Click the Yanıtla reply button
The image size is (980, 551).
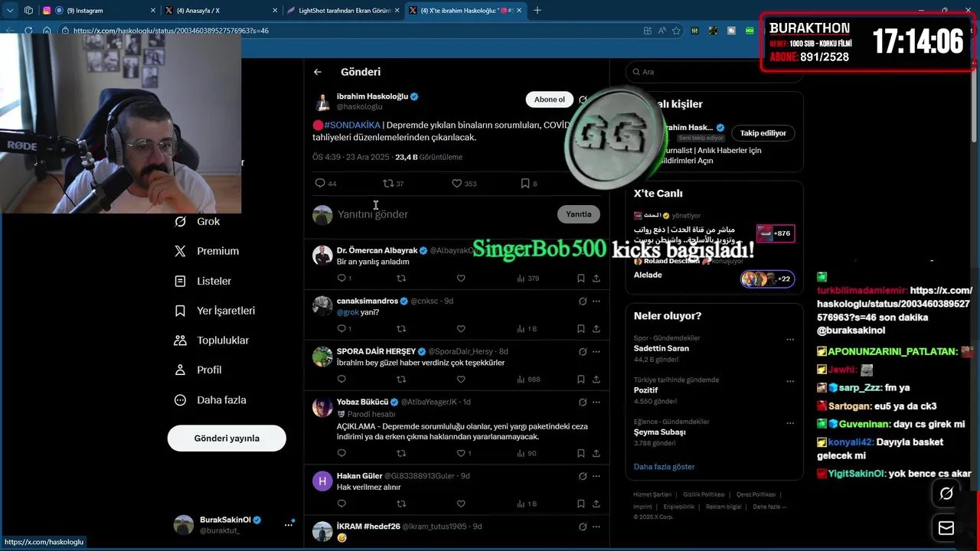click(579, 214)
